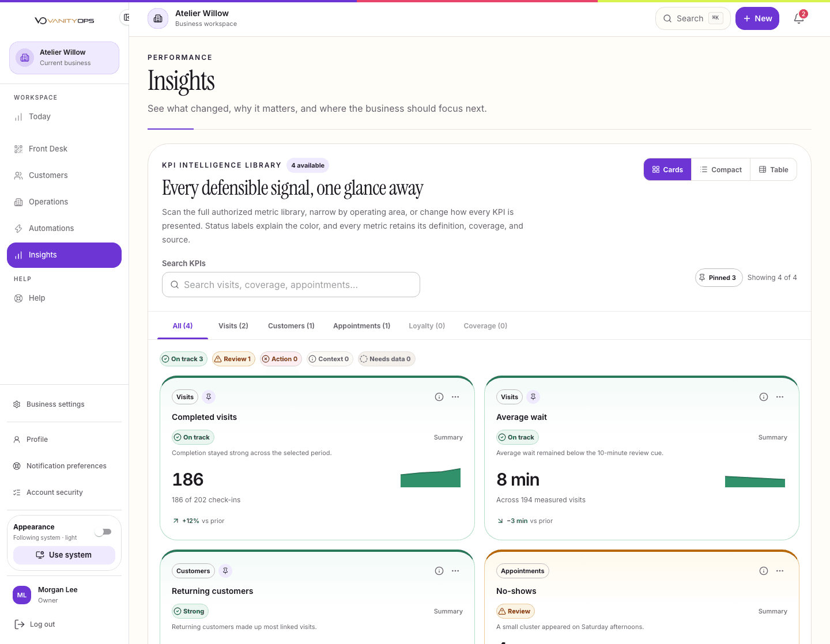Open more options on No-shows card
830x644 pixels.
[780, 571]
